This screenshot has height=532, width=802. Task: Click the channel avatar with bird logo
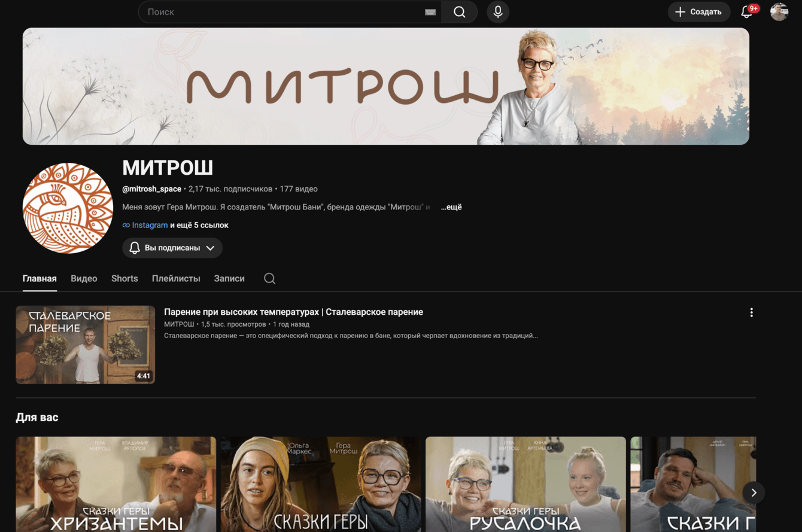pyautogui.click(x=68, y=208)
